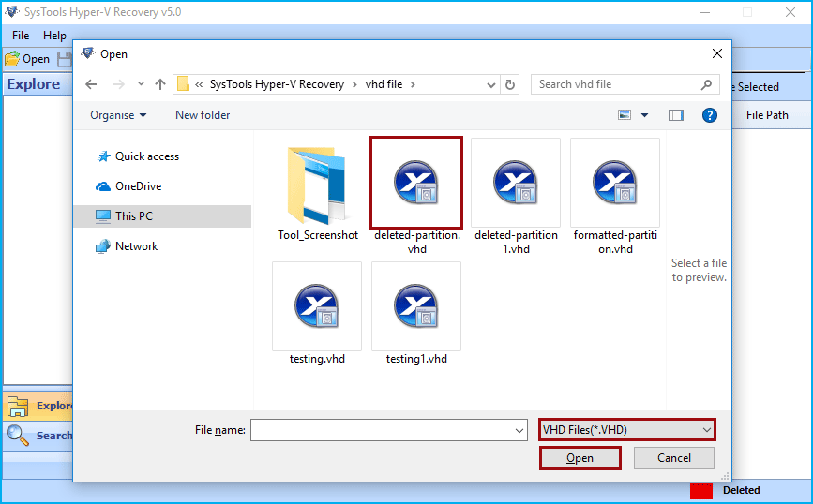813x504 pixels.
Task: Open the Help menu
Action: coord(54,36)
